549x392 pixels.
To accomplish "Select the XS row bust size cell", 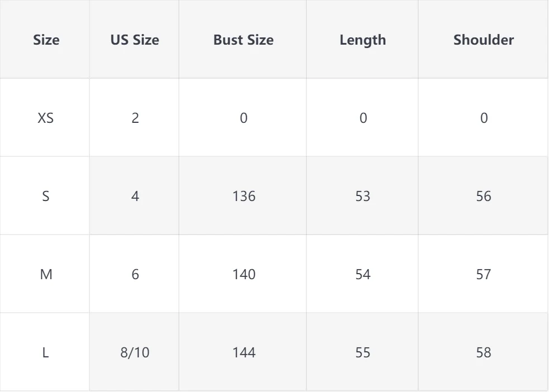I will (243, 118).
